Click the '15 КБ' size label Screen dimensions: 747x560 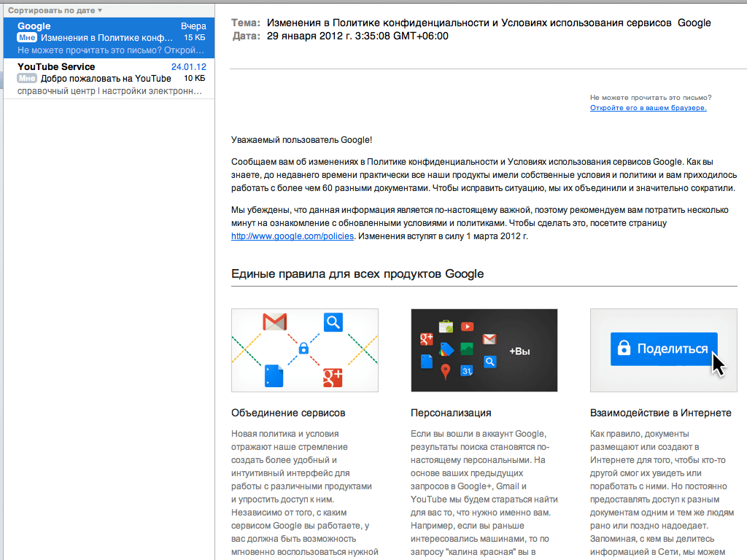pos(195,38)
